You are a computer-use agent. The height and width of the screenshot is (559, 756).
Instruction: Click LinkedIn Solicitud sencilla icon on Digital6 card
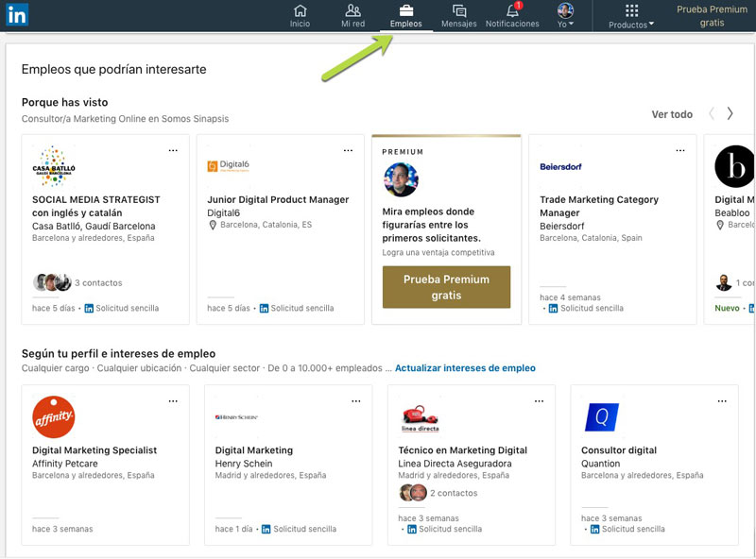point(265,309)
